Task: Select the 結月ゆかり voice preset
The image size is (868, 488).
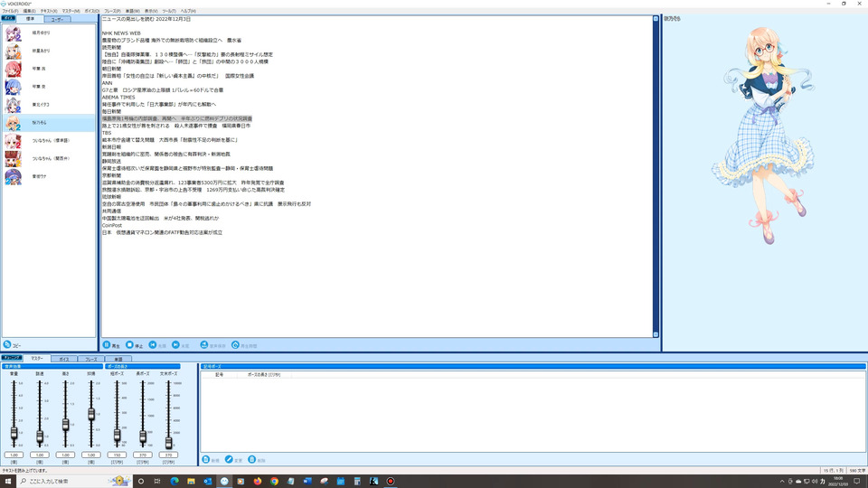Action: click(x=49, y=33)
